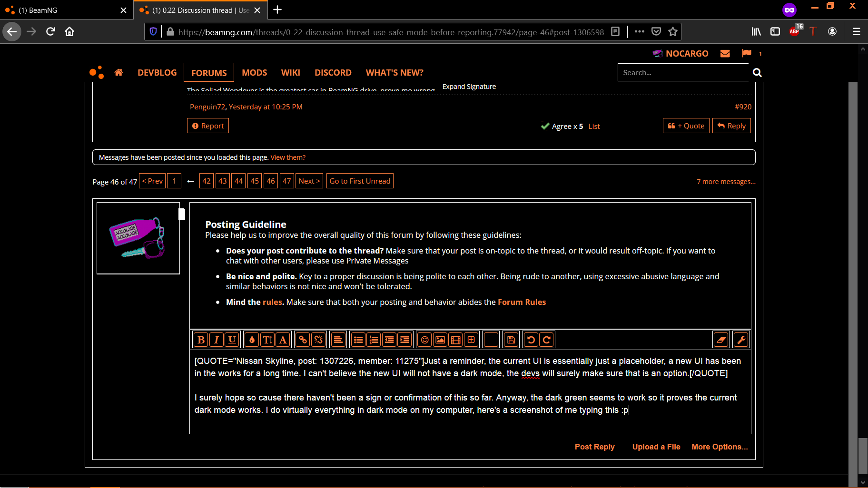Click the View them? link

coord(288,157)
